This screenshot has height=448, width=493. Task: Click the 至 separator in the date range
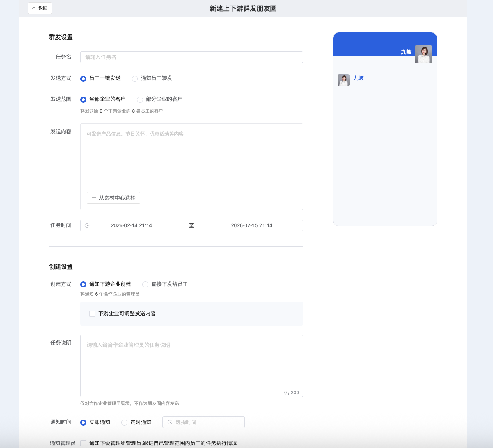pos(192,225)
